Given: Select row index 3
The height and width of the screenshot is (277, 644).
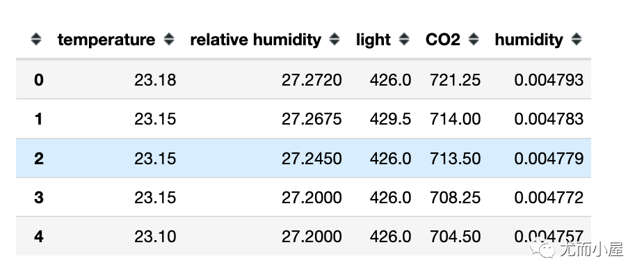Looking at the screenshot, I should [x=39, y=198].
